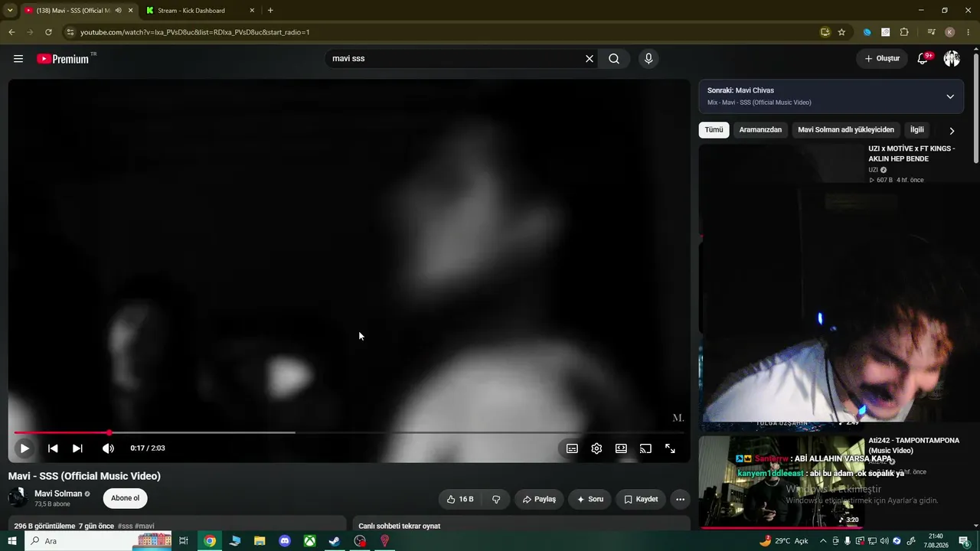
Task: Like the video showing 16 B
Action: point(459,499)
